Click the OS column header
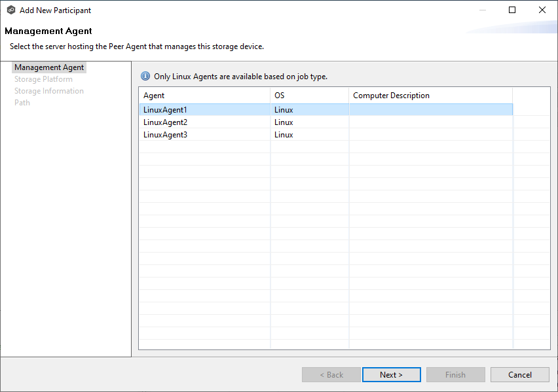The image size is (558, 392). tap(280, 95)
